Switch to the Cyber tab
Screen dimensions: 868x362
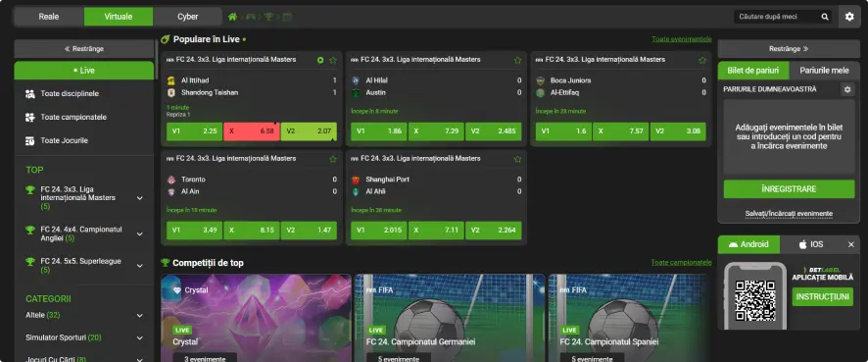pos(188,17)
